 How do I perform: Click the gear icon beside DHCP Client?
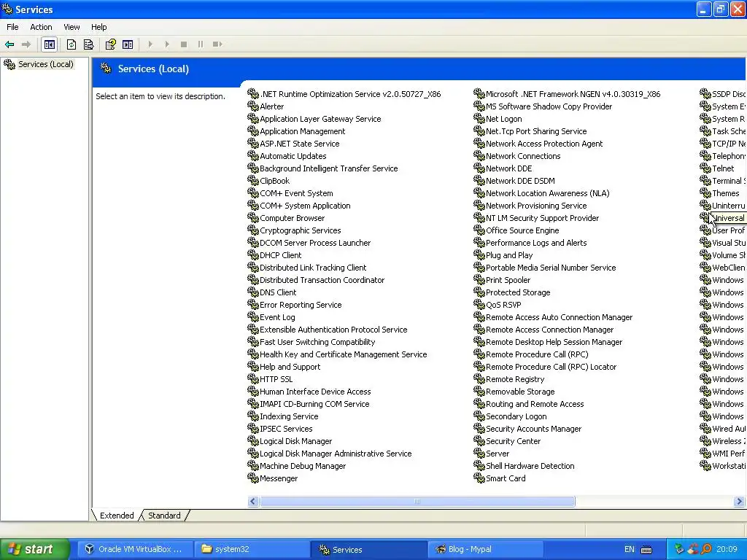(253, 254)
